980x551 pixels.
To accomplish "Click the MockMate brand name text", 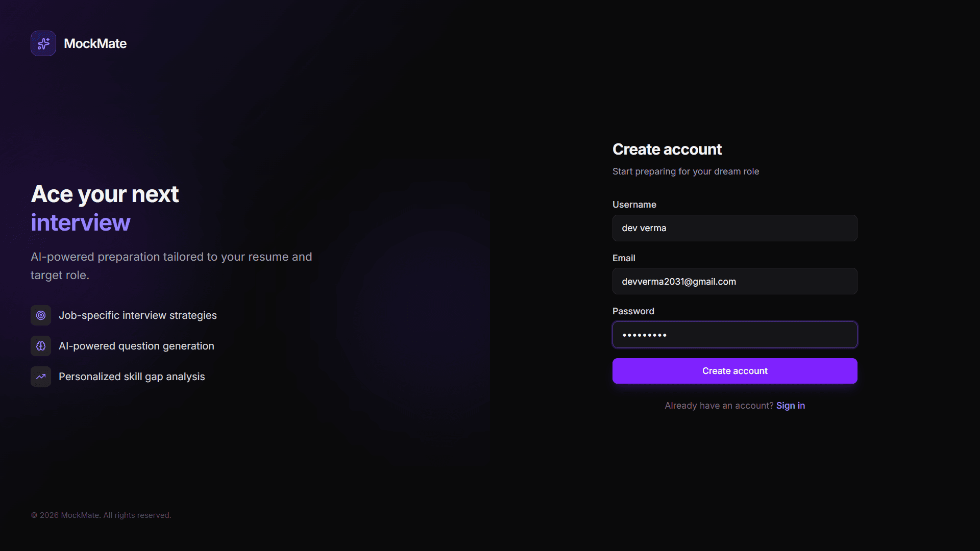I will pyautogui.click(x=95, y=43).
